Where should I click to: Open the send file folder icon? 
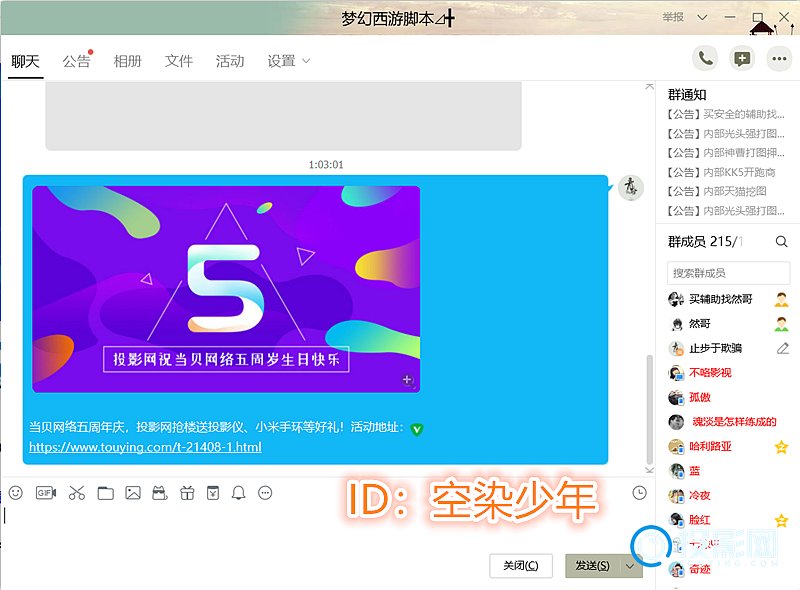tap(106, 493)
